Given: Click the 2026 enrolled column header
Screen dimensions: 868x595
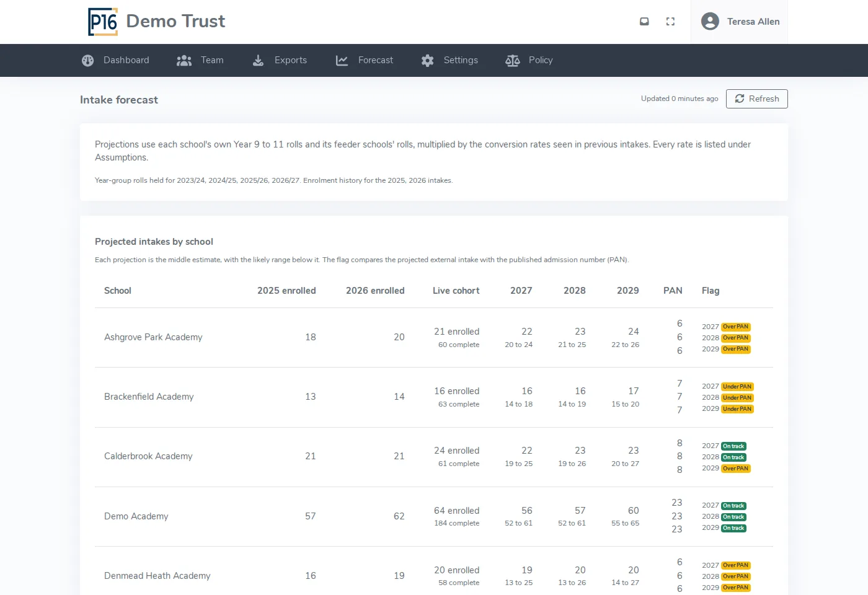Looking at the screenshot, I should point(375,291).
